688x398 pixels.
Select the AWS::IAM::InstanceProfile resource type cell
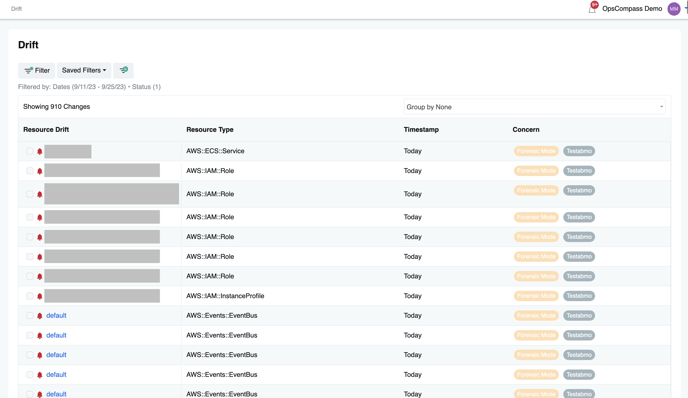(x=225, y=296)
